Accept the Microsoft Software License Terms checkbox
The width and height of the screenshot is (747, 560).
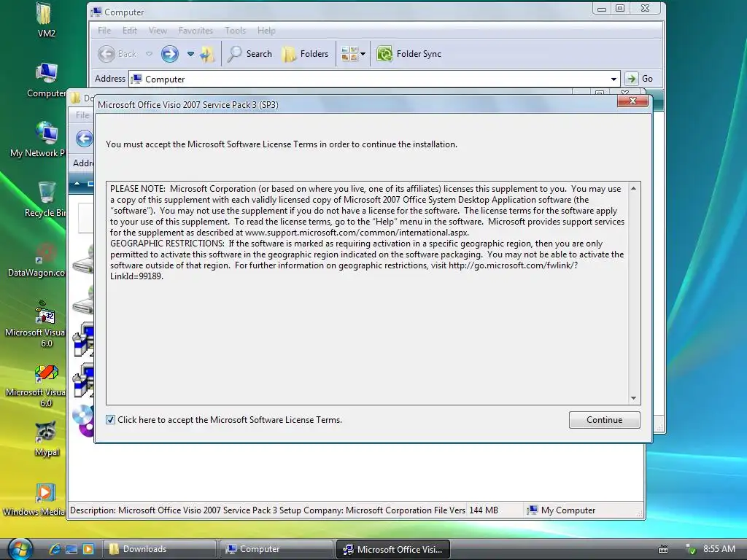(111, 419)
